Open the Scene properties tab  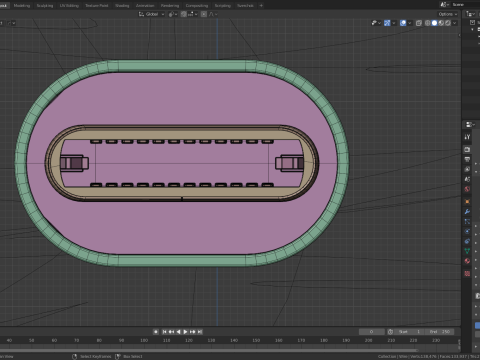coord(467,179)
